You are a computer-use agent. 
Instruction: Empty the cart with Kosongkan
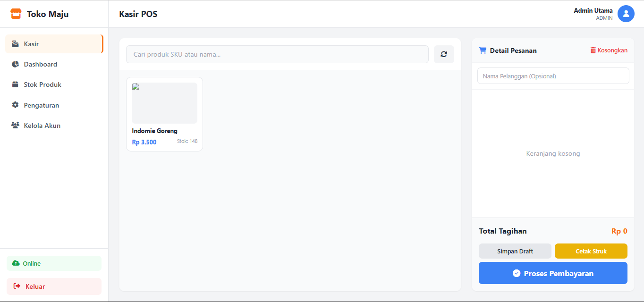[x=609, y=50]
